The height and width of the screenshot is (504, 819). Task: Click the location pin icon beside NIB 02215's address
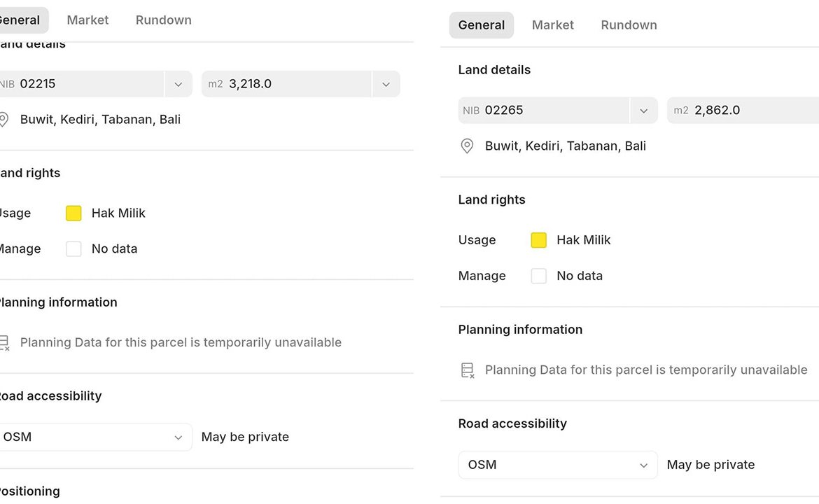point(3,120)
